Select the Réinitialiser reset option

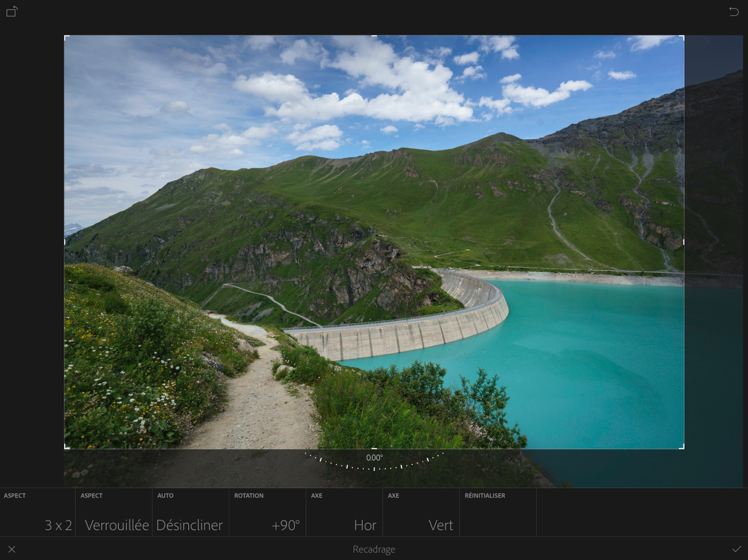[498, 512]
